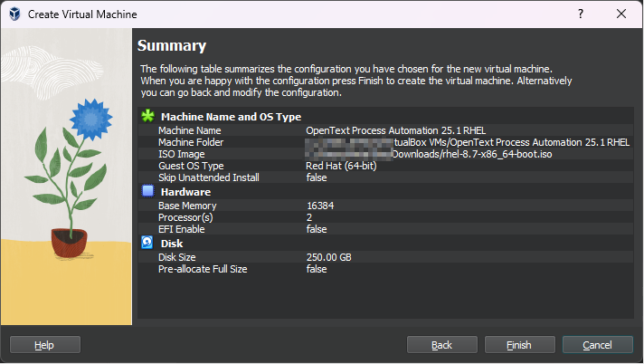Select the Machine Folder row
This screenshot has height=364, width=644.
click(190, 142)
